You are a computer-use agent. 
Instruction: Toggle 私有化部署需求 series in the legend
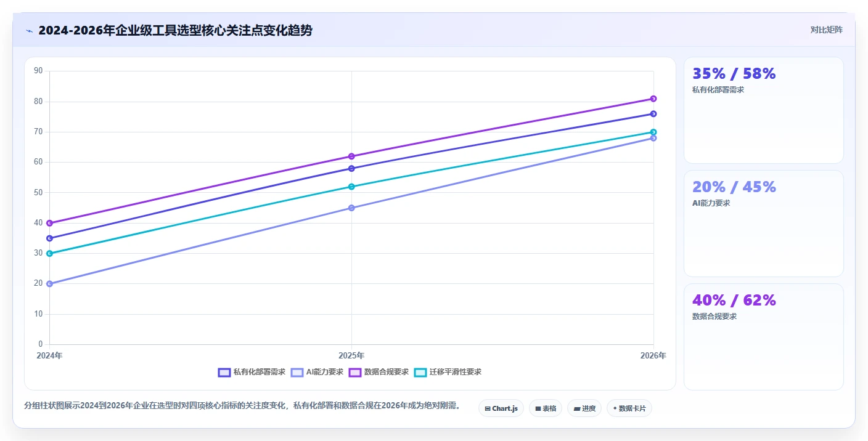click(252, 372)
